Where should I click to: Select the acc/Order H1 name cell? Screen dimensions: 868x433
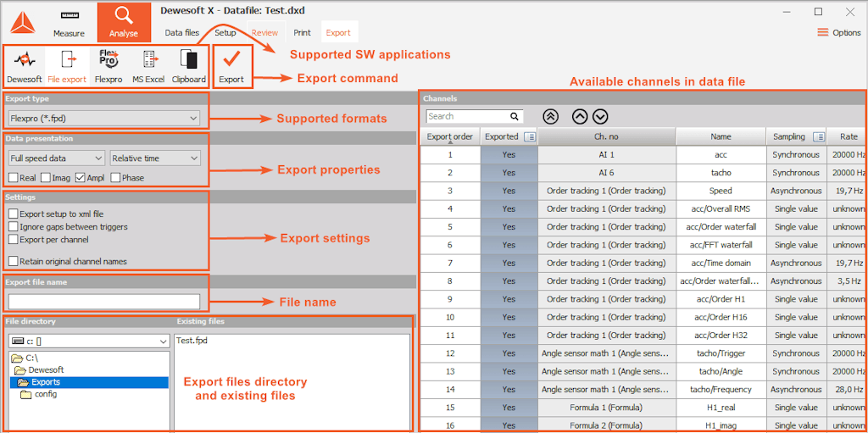[721, 299]
